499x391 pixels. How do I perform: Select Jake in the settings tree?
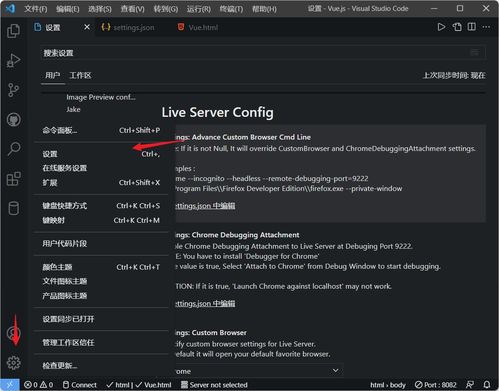click(73, 109)
